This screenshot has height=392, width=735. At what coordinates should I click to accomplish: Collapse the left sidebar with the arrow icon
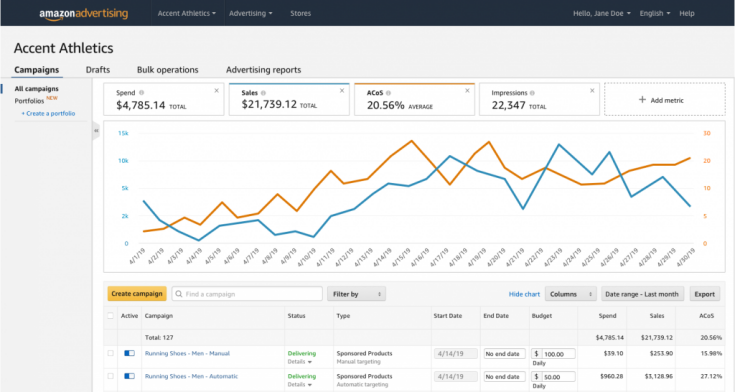[96, 131]
